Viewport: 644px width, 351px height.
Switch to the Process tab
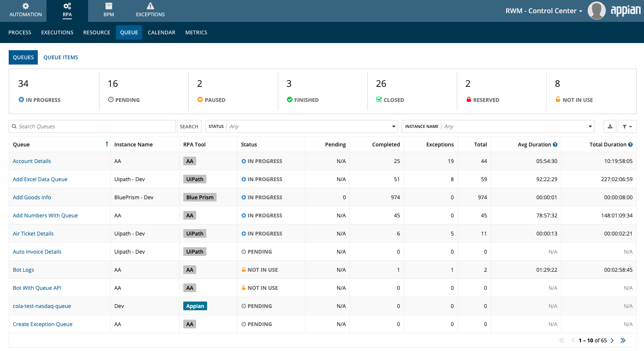tap(20, 32)
